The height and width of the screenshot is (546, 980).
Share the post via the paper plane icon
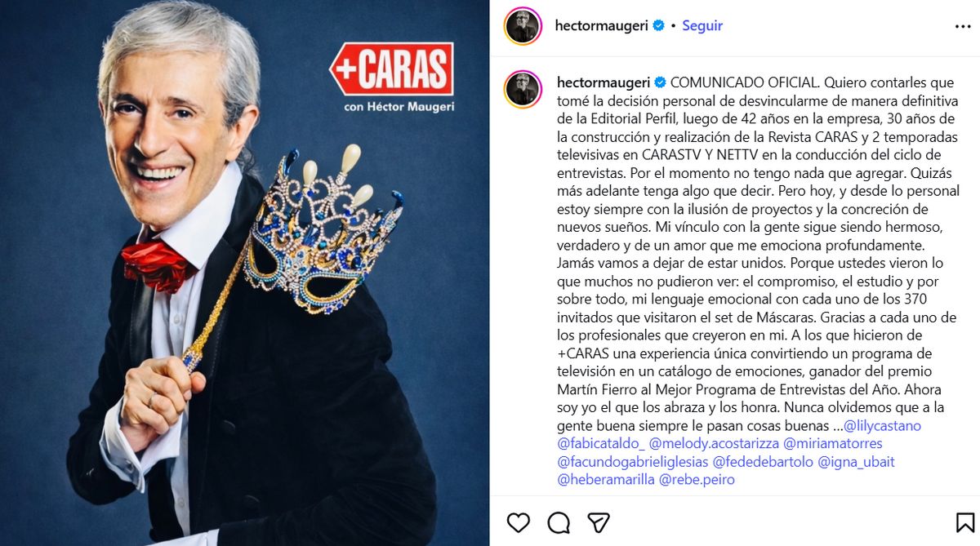pos(599,522)
